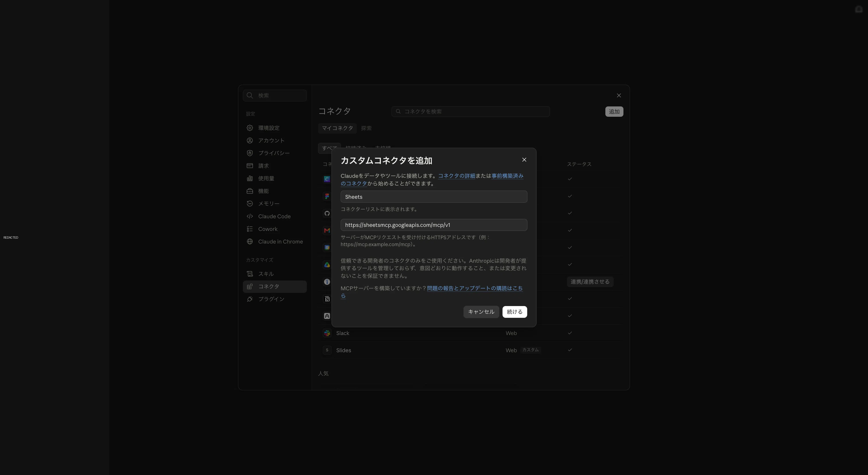Click the GitHub connector icon

pyautogui.click(x=327, y=213)
